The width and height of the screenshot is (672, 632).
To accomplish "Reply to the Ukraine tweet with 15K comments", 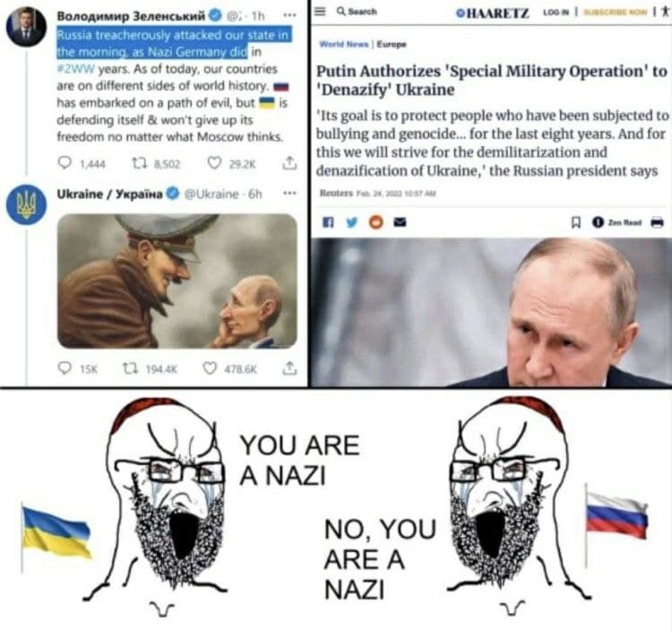I will coord(65,368).
